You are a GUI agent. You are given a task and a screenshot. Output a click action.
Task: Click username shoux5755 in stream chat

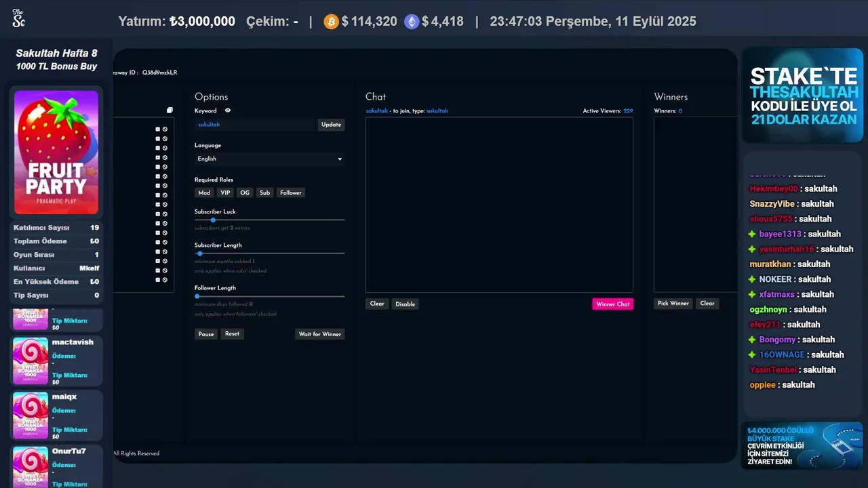770,219
